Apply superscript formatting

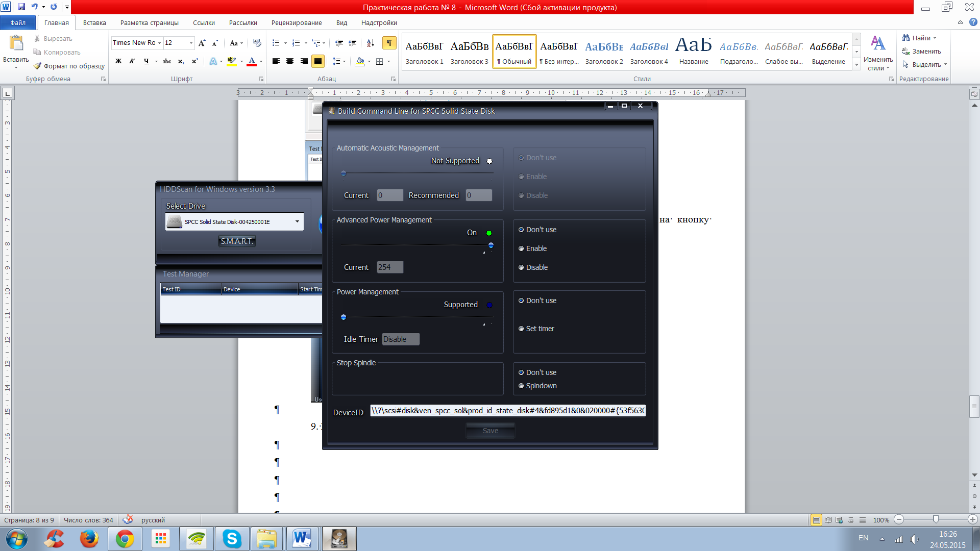(x=194, y=61)
